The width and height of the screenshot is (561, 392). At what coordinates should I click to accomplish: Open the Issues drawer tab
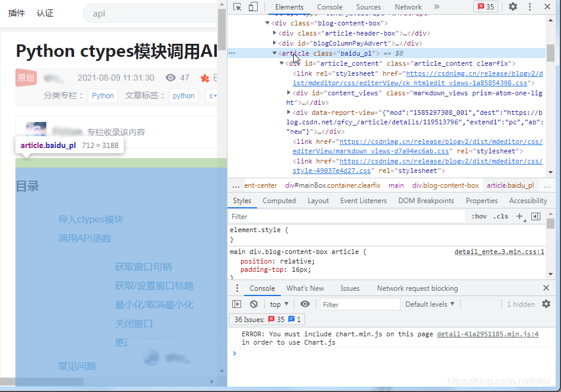pos(350,288)
